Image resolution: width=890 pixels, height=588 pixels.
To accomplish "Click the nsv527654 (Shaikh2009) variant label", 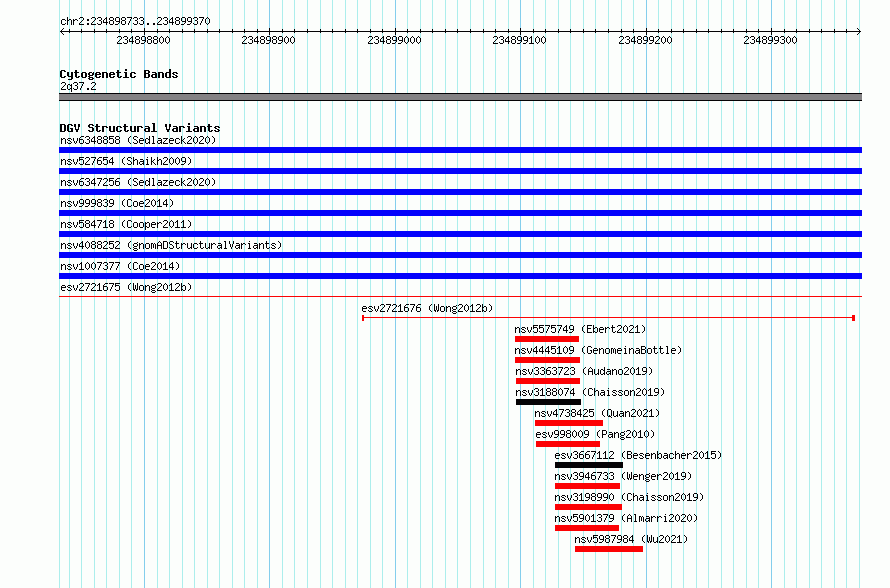I will pos(126,161).
